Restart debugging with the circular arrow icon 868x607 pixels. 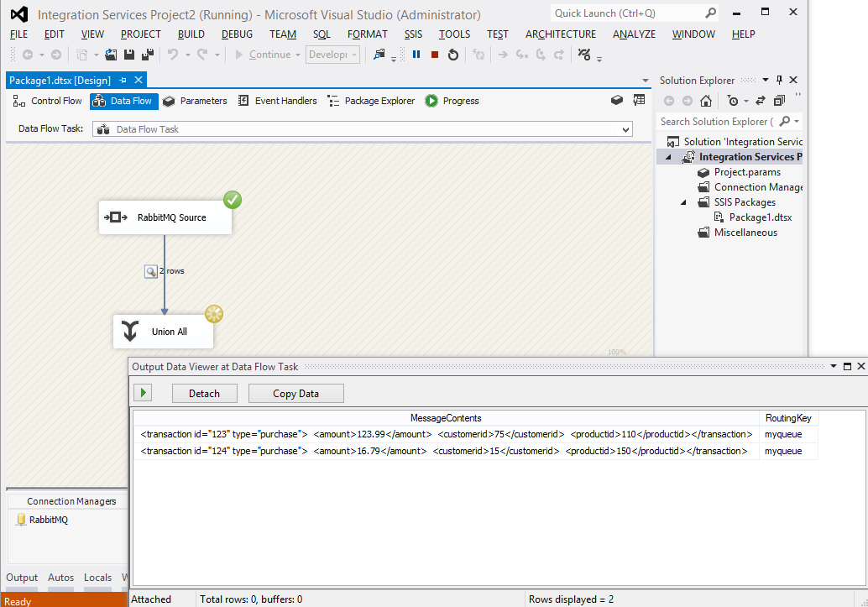453,55
